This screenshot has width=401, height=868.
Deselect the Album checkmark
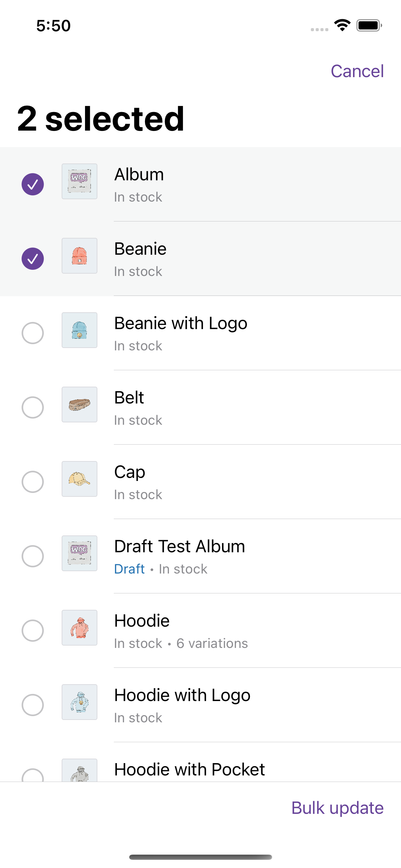(33, 184)
